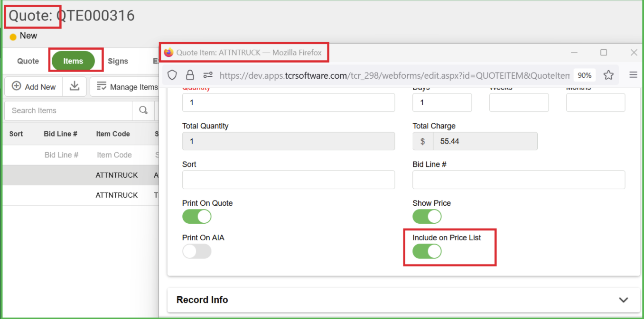644x319 pixels.
Task: Open the site permissions icon beside the padlock
Action: tap(208, 75)
